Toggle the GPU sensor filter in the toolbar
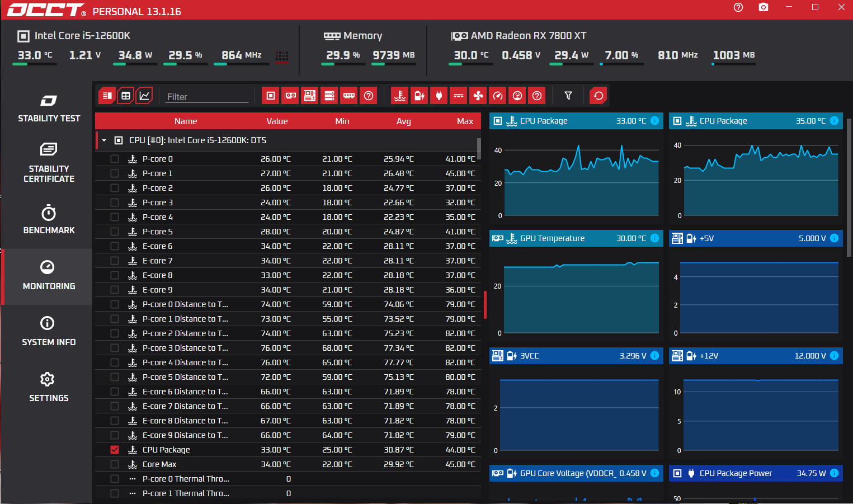This screenshot has height=504, width=853. coord(290,96)
